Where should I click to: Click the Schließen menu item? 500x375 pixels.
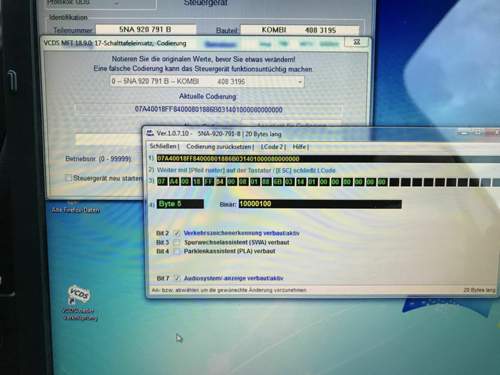click(x=163, y=146)
